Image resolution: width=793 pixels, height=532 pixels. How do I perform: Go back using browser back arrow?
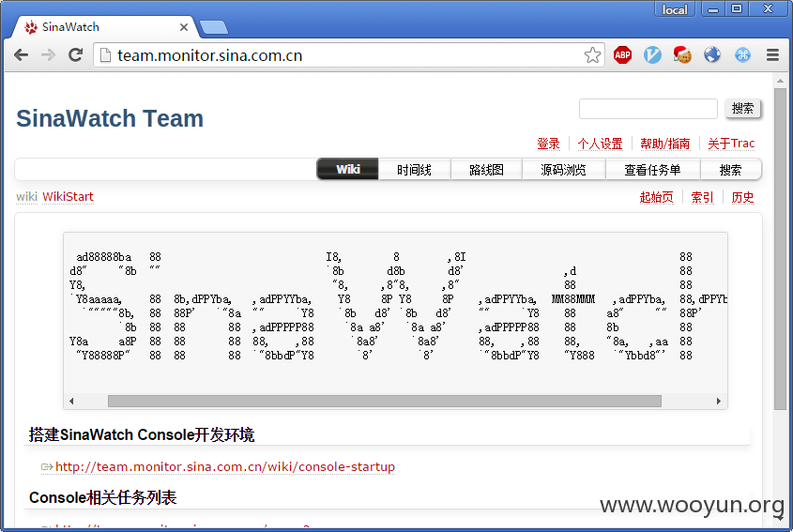pos(22,55)
